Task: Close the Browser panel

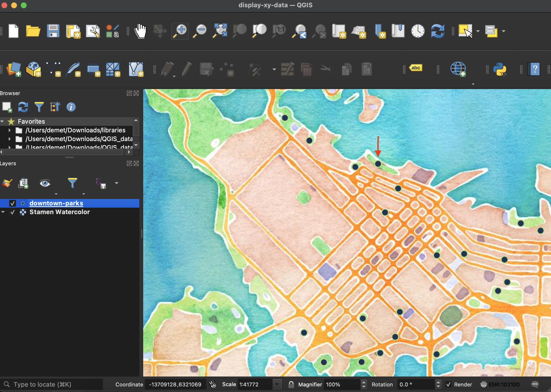Action: coord(136,93)
